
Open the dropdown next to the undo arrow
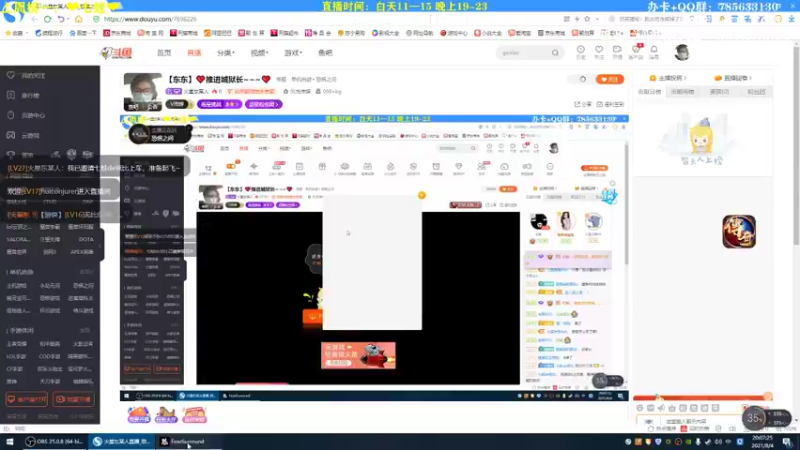68,19
